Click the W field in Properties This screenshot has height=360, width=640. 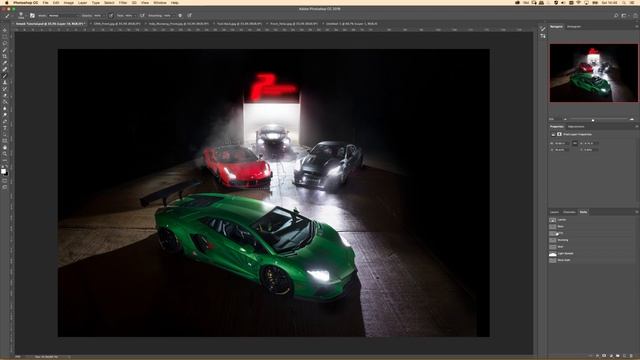tap(562, 143)
